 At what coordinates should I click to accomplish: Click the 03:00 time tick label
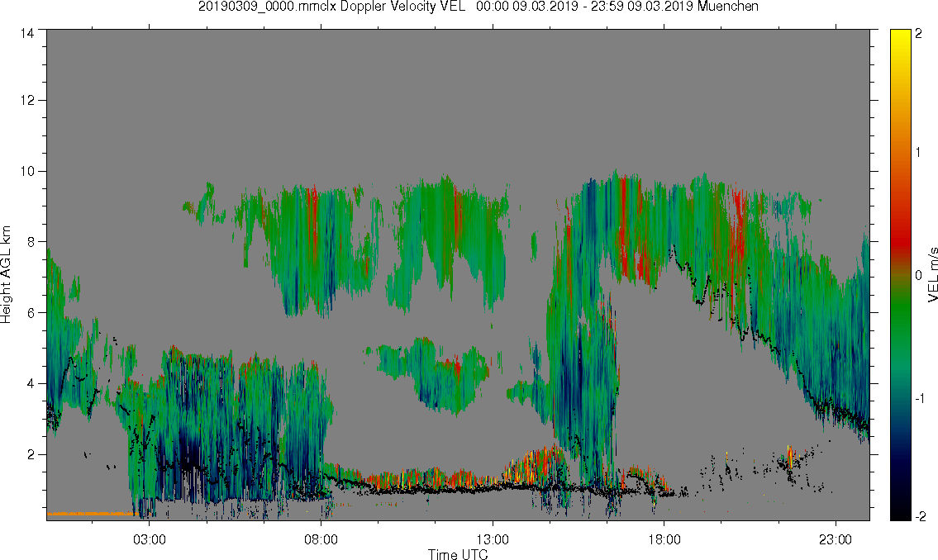click(x=149, y=539)
